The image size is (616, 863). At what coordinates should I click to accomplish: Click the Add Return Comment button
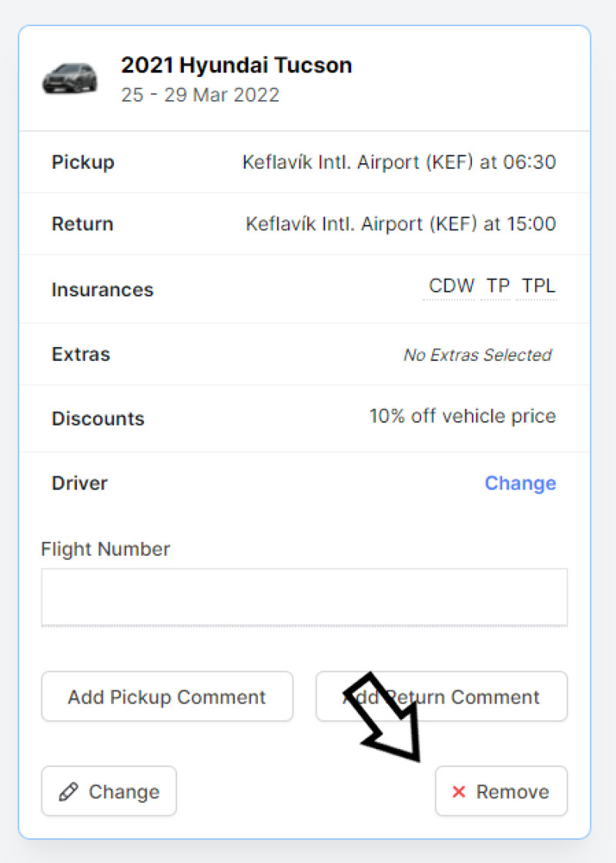(441, 696)
